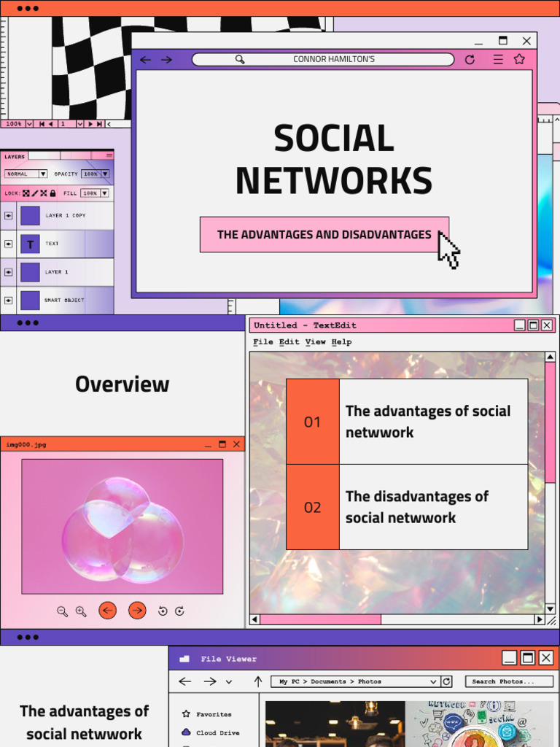
Task: Click the TextEdit scroll left arrow
Action: [x=254, y=619]
